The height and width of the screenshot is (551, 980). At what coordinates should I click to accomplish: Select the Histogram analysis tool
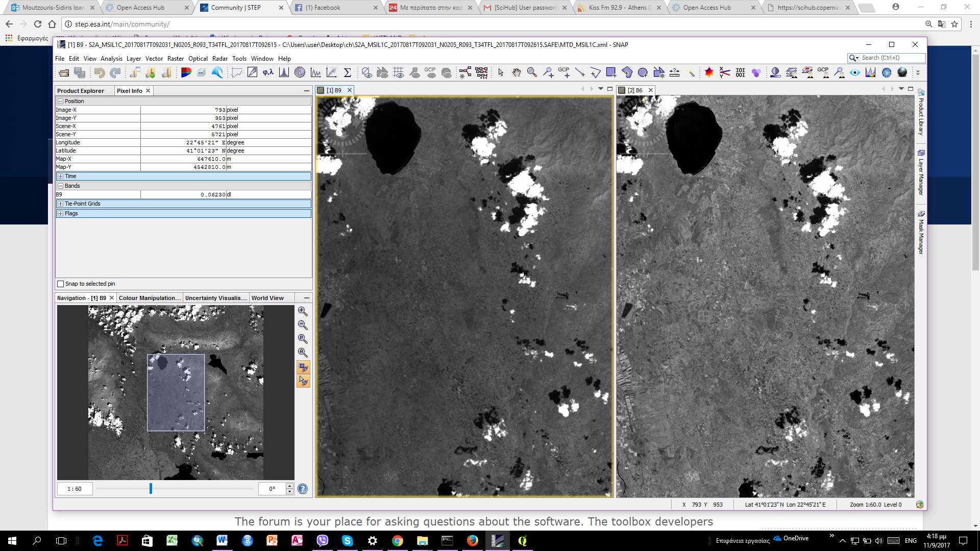(284, 73)
